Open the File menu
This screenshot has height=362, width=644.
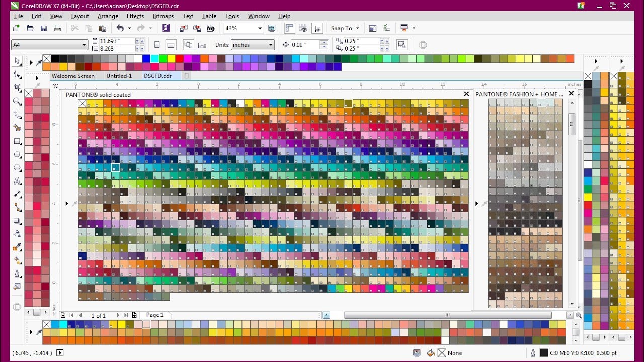click(18, 16)
